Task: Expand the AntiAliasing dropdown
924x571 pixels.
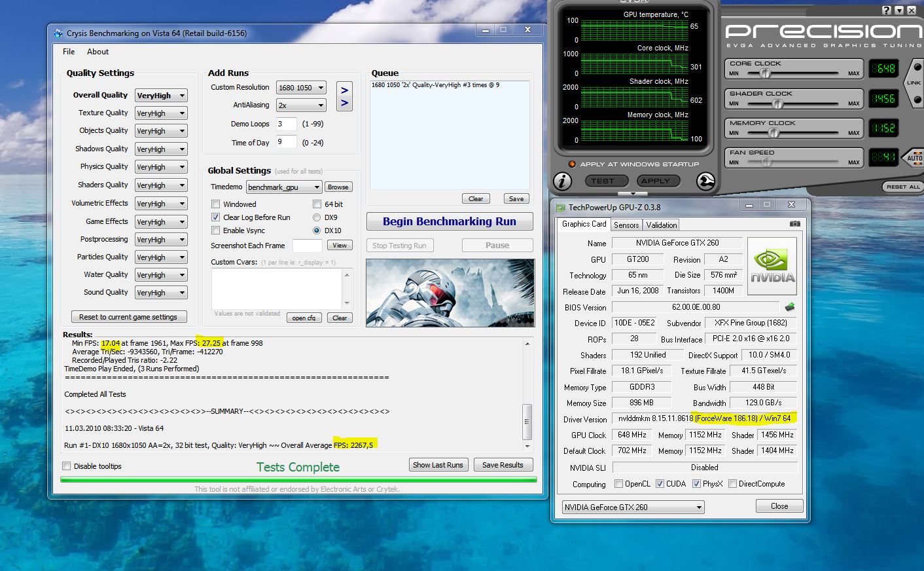Action: [x=301, y=105]
